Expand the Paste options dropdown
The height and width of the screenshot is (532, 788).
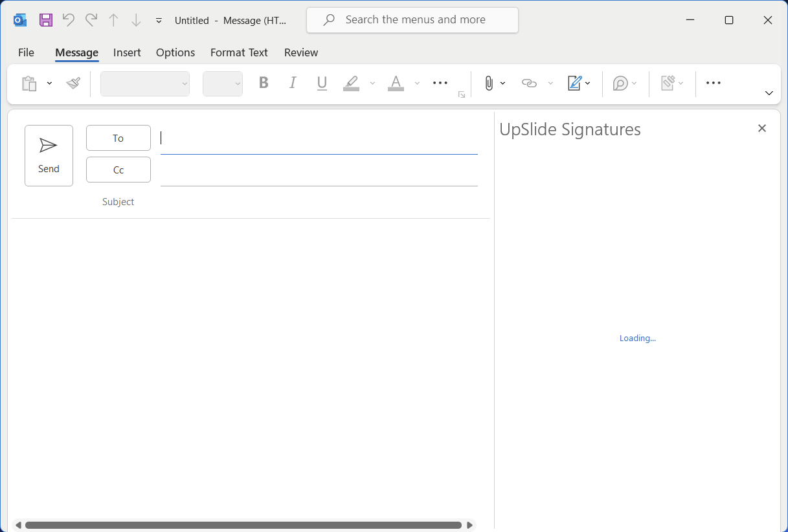(49, 83)
